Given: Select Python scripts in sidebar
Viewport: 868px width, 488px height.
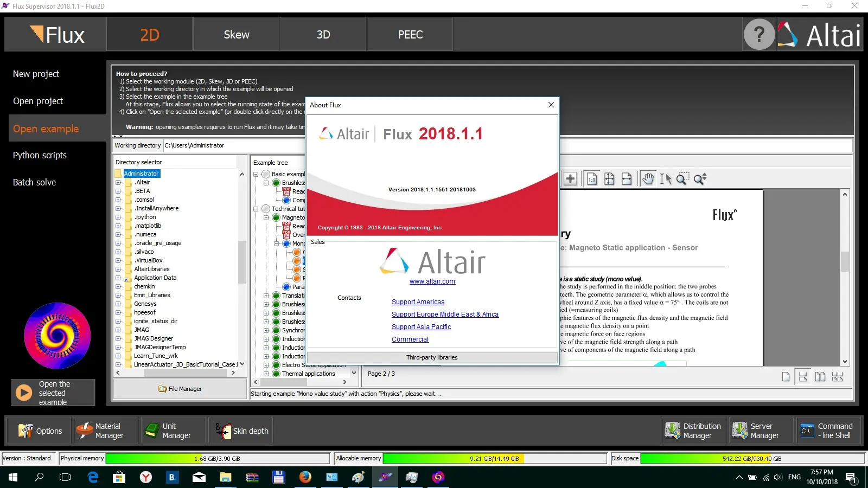Looking at the screenshot, I should pos(40,155).
